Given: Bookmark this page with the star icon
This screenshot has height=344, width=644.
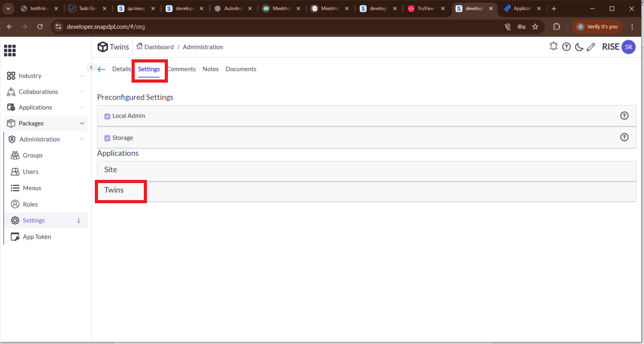Looking at the screenshot, I should coord(535,26).
